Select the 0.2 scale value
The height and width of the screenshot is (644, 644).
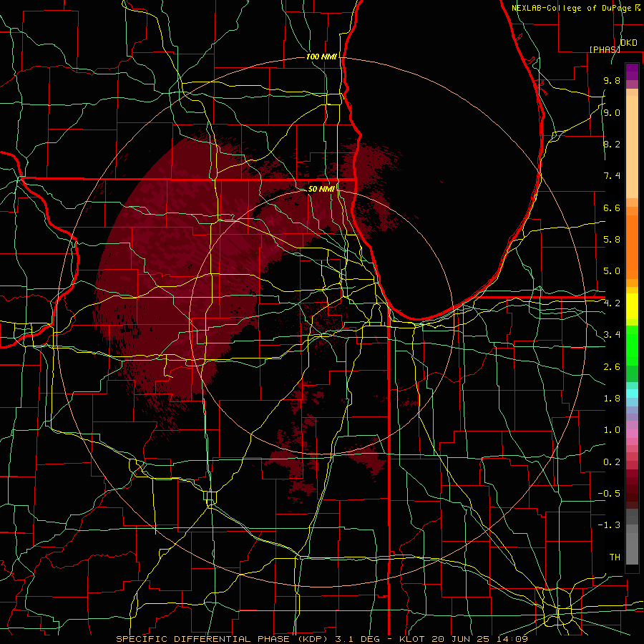coord(612,462)
